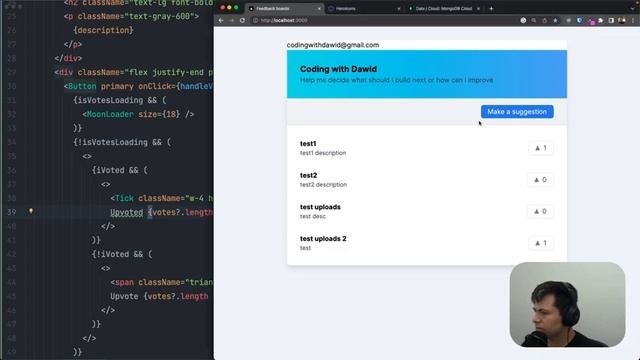Upvote the test2 suggestion
Image resolution: width=640 pixels, height=360 pixels.
[x=540, y=180]
